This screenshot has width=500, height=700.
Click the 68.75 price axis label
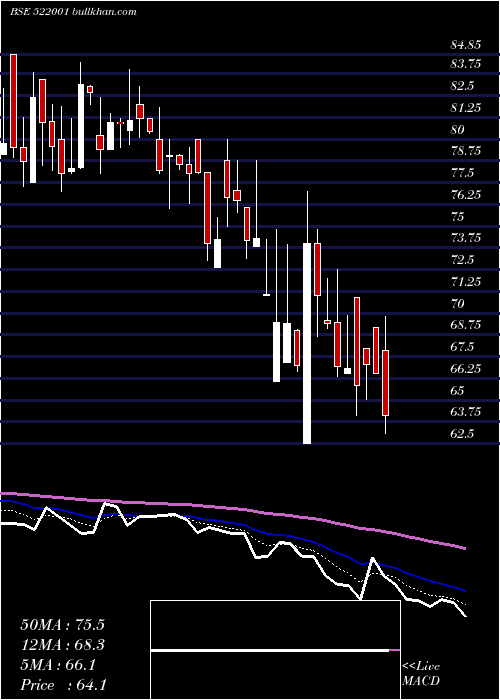tap(466, 325)
